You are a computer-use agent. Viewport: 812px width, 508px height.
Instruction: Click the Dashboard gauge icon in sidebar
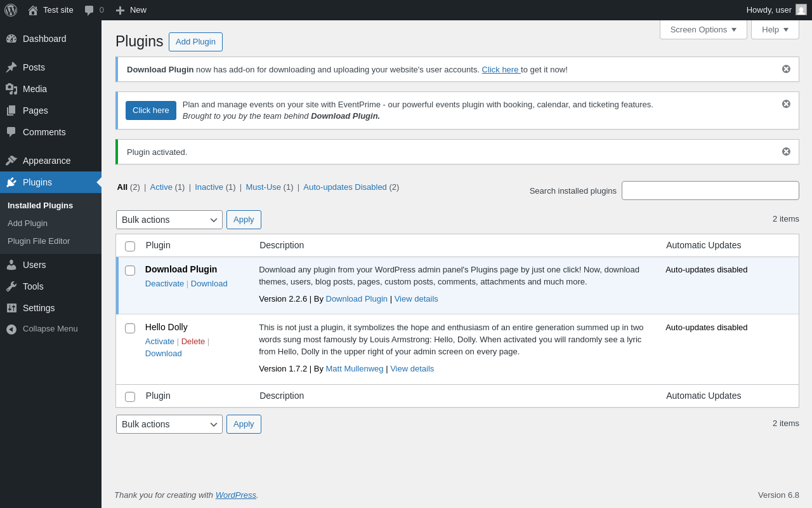coord(11,39)
